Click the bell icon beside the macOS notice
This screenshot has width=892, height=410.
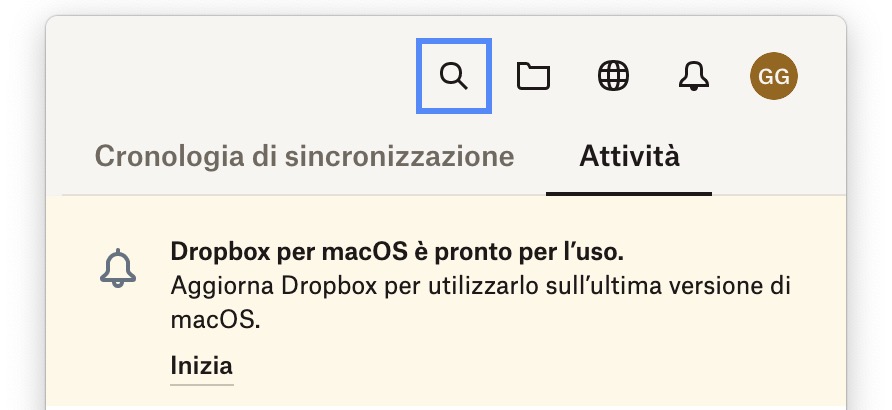[x=118, y=268]
